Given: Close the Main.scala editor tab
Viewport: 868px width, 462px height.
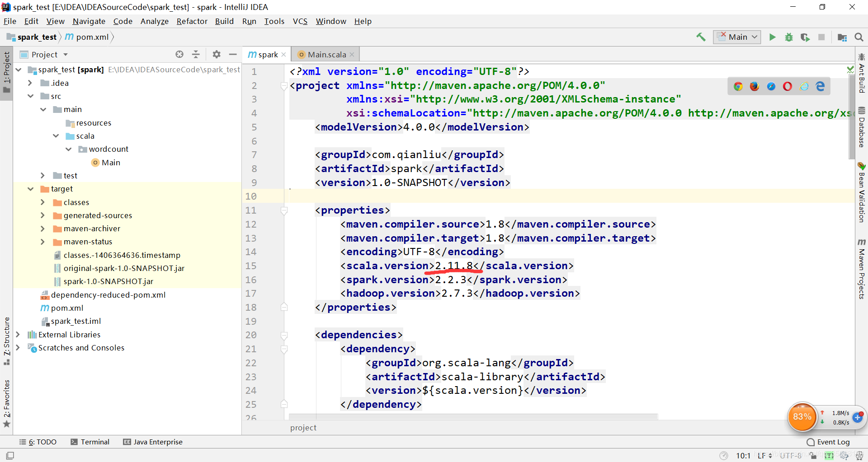Looking at the screenshot, I should (x=352, y=54).
